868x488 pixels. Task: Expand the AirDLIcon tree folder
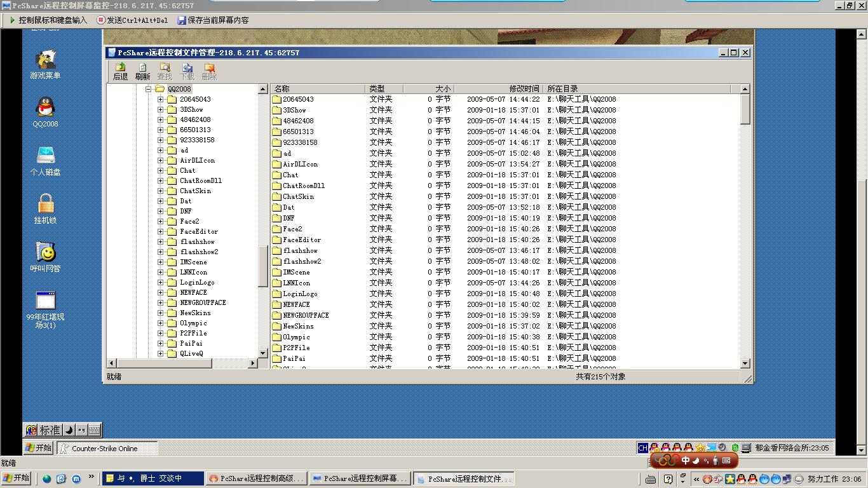click(x=161, y=161)
